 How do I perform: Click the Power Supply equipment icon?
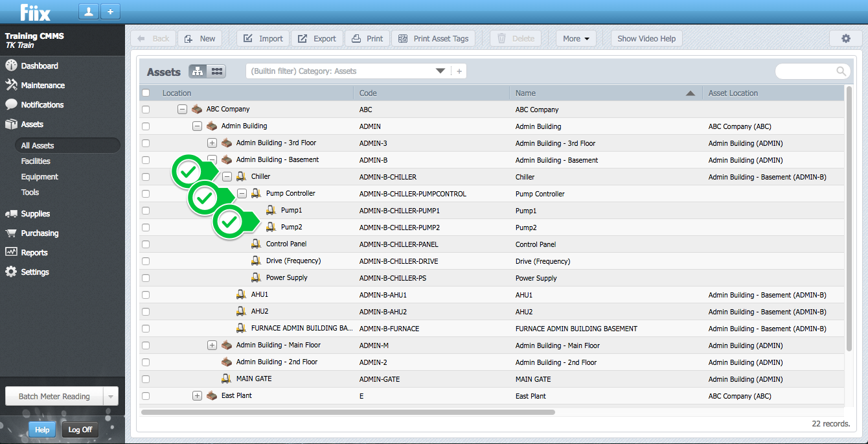[x=257, y=277]
